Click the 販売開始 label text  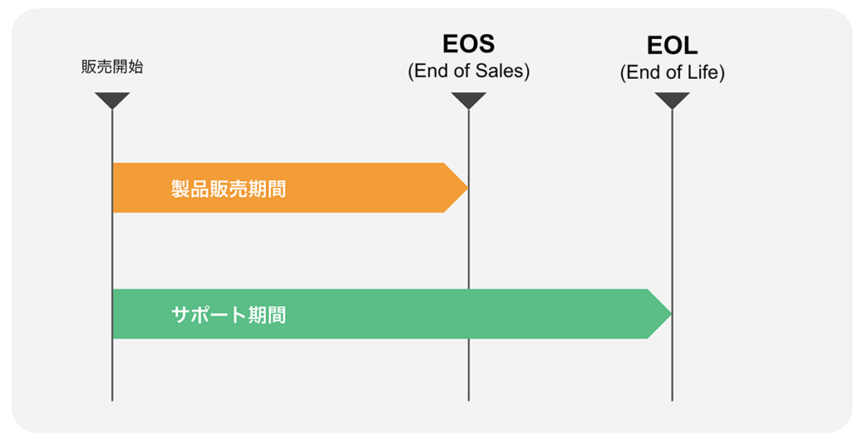112,67
